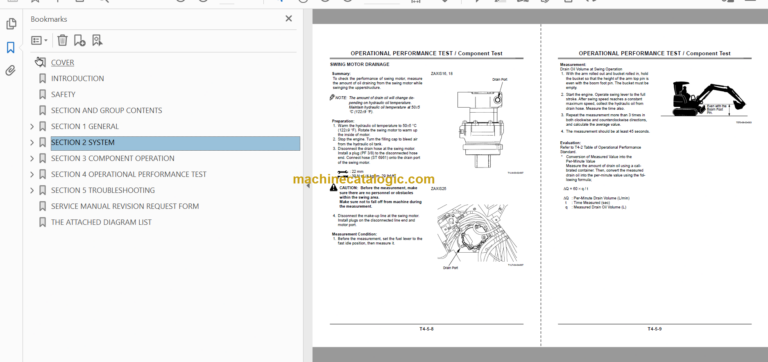
Task: Select SECTION 5 TROUBLESHOOTING bookmark text
Action: pyautogui.click(x=103, y=190)
